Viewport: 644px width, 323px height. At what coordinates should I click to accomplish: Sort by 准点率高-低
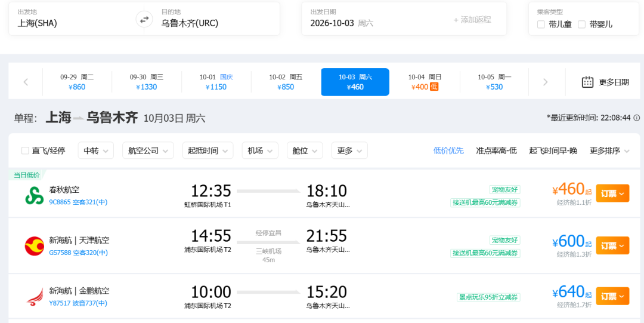click(x=496, y=151)
